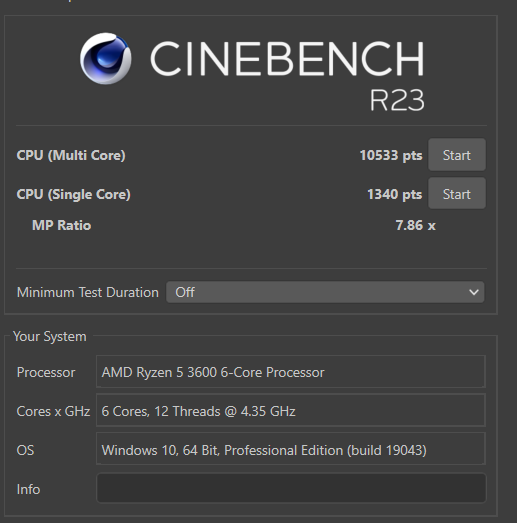Click the OS label
Screen dimensions: 517x523
pyautogui.click(x=25, y=450)
